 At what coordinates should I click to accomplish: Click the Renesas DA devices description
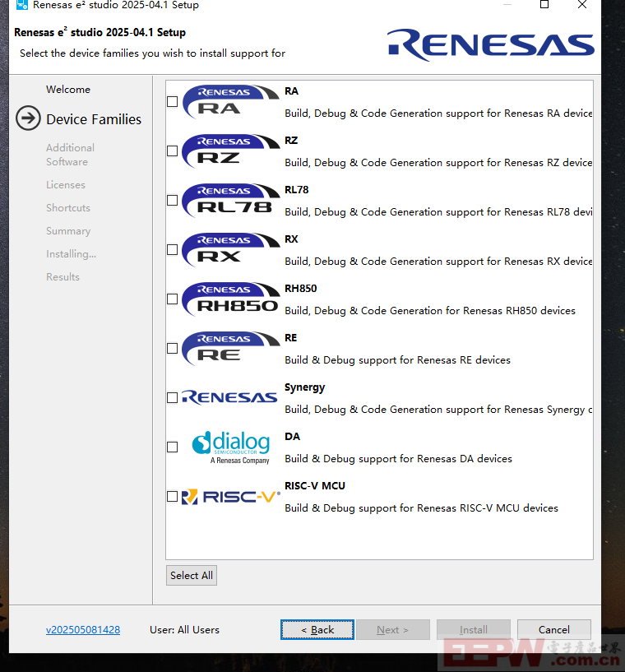tap(398, 459)
